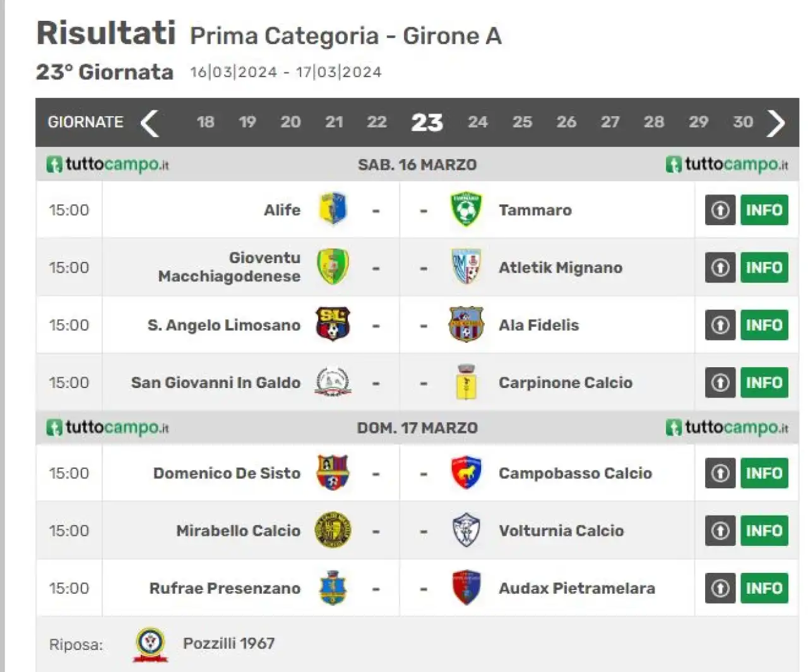808x672 pixels.
Task: Switch to giornata 24
Action: [478, 122]
